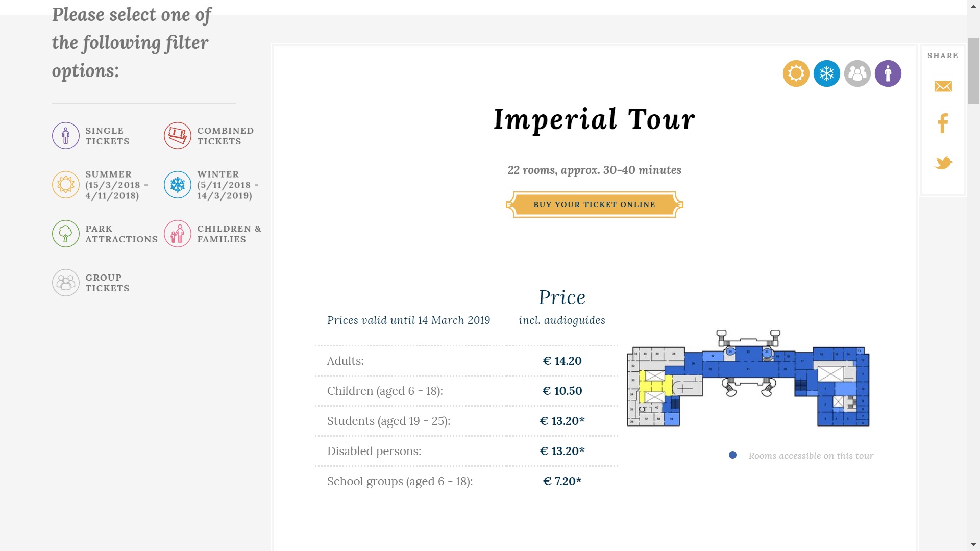
Task: Share the page via email icon
Action: [943, 86]
